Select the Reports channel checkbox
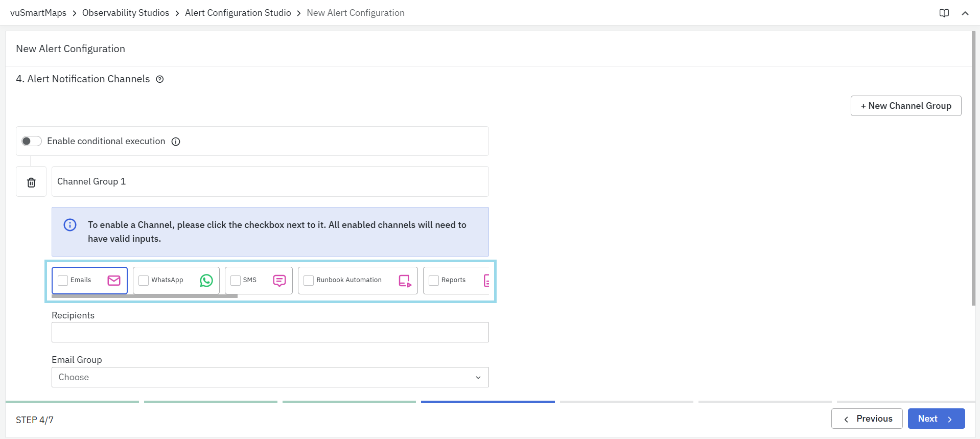Screen dimensions: 980x439 tap(434, 281)
